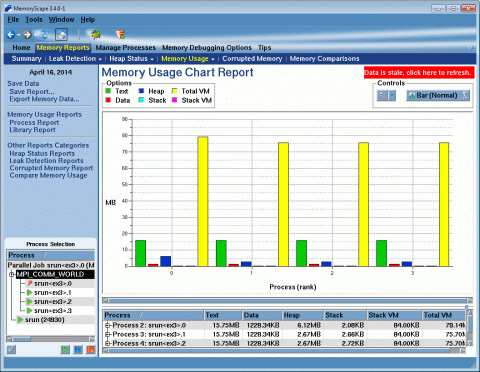Click the blue Halt process control button
The height and width of the screenshot is (372, 480).
(x=78, y=350)
